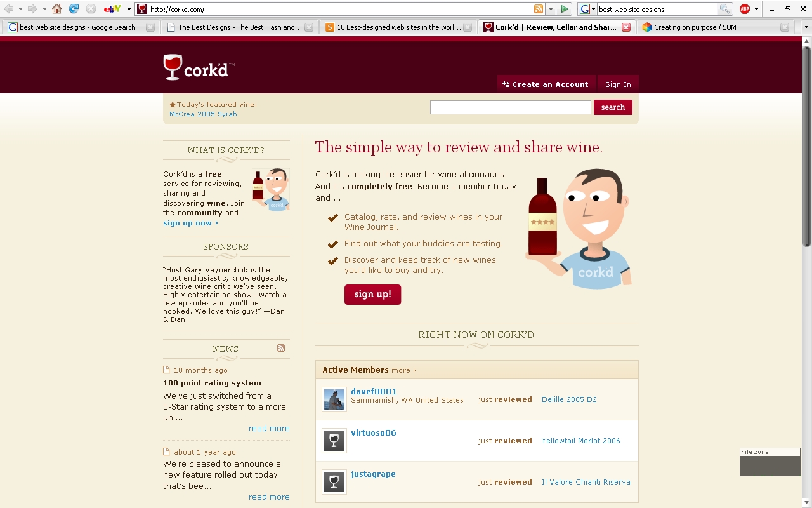Open the Google search engine dropdown
Screen dimensions: 812x508
click(x=587, y=9)
